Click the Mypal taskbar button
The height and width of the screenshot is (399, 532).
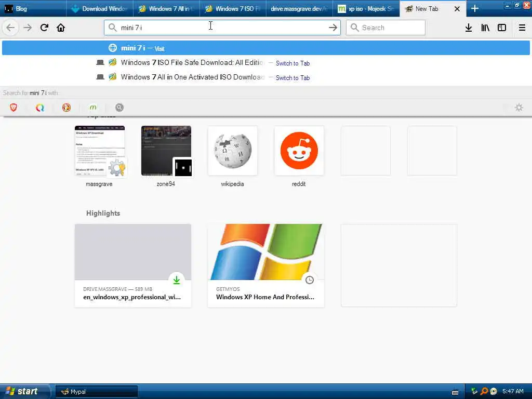tap(96, 392)
